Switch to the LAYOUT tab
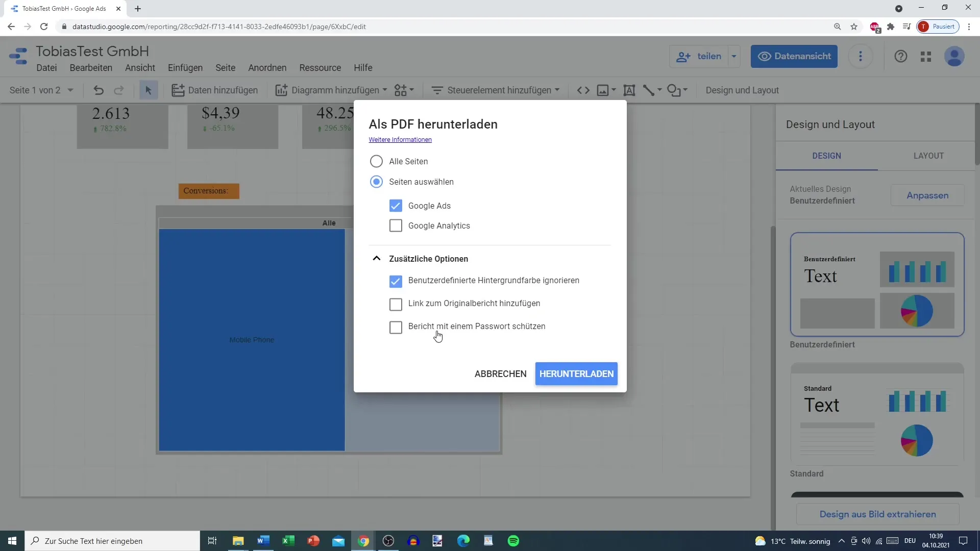 928,156
